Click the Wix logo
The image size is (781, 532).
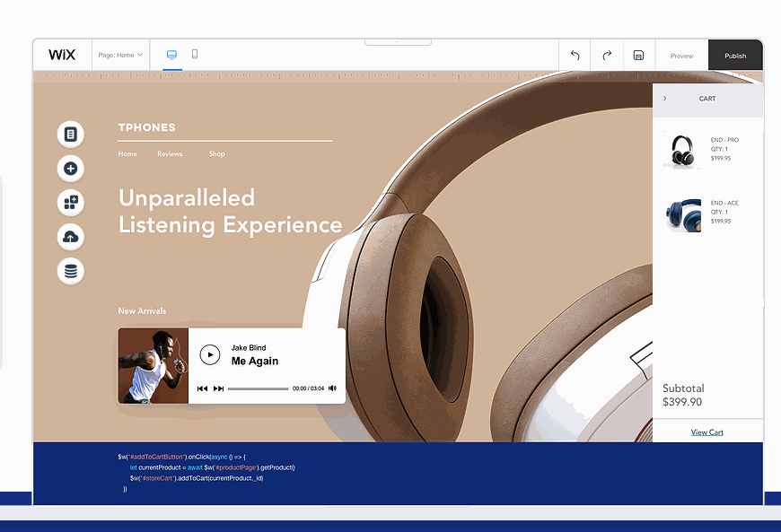click(62, 55)
